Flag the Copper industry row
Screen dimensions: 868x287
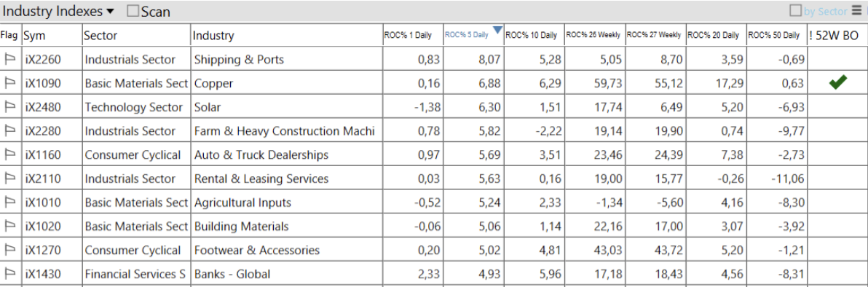click(x=9, y=83)
